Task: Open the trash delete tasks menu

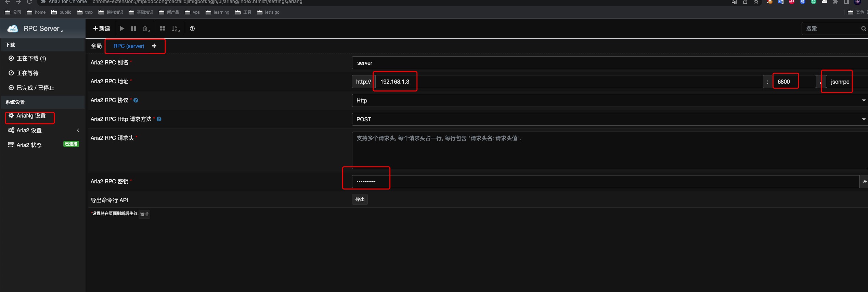Action: pyautogui.click(x=146, y=29)
